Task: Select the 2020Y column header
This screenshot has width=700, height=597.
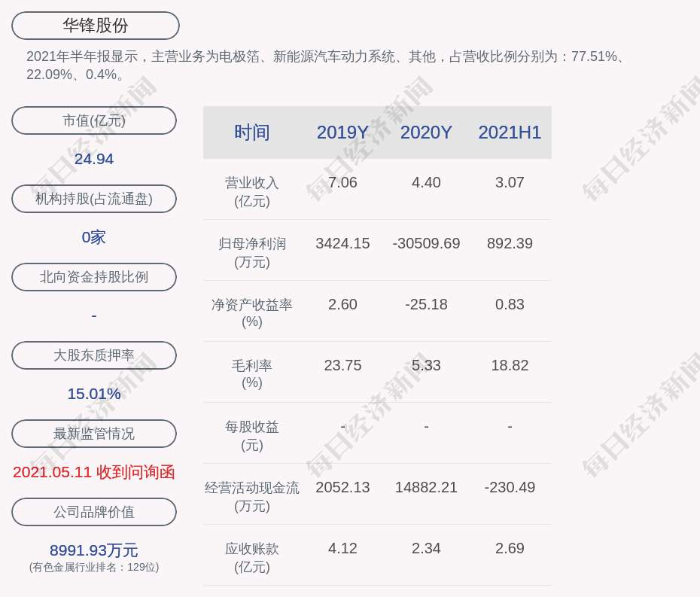Action: tap(426, 132)
